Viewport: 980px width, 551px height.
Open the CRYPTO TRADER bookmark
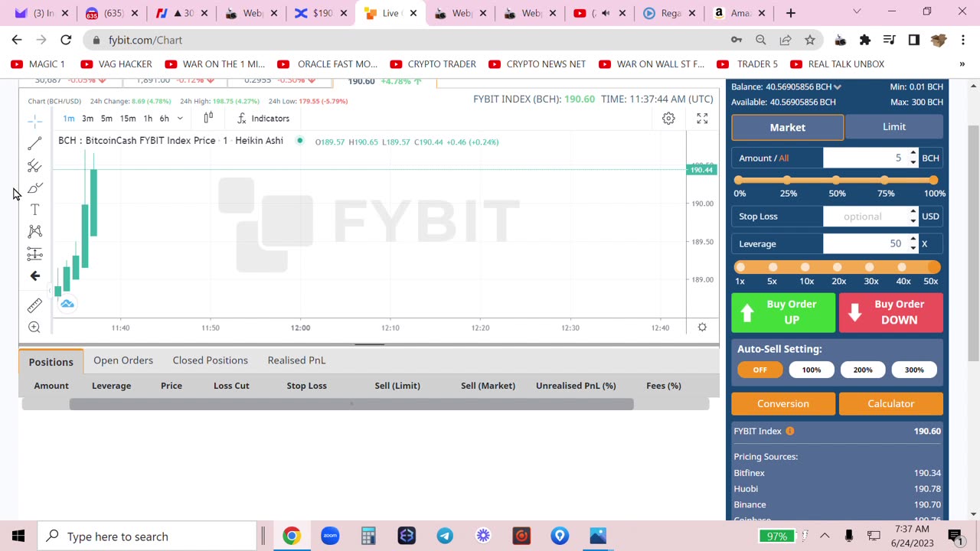tap(433, 64)
